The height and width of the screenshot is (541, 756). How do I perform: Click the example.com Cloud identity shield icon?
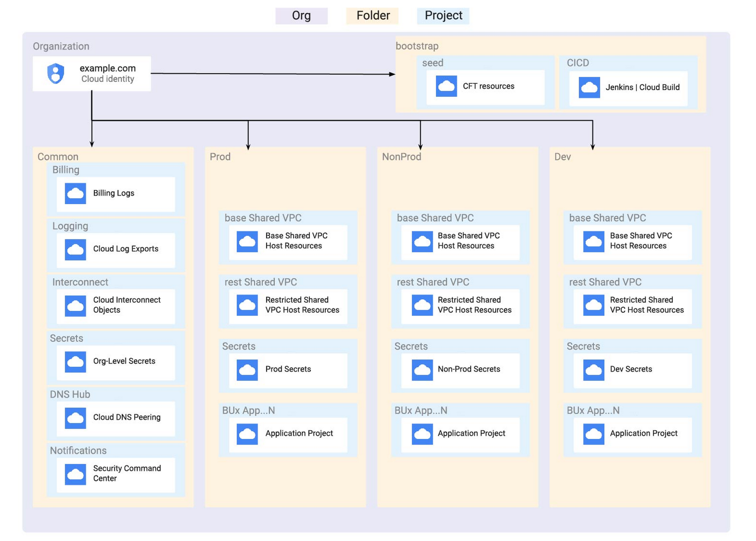coord(55,73)
